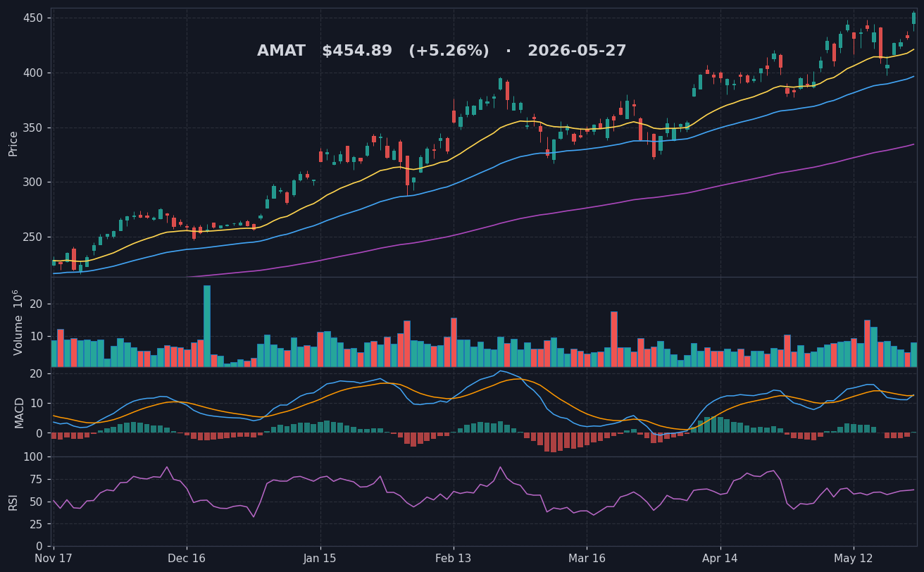Click the Apr 14 date label
This screenshot has height=572, width=924.
[x=720, y=557]
